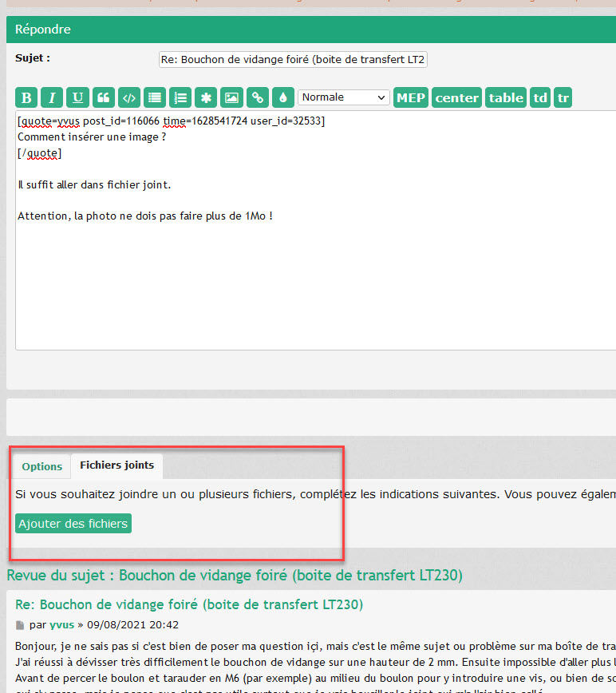
Task: Open the Normale font size dropdown
Action: [343, 97]
